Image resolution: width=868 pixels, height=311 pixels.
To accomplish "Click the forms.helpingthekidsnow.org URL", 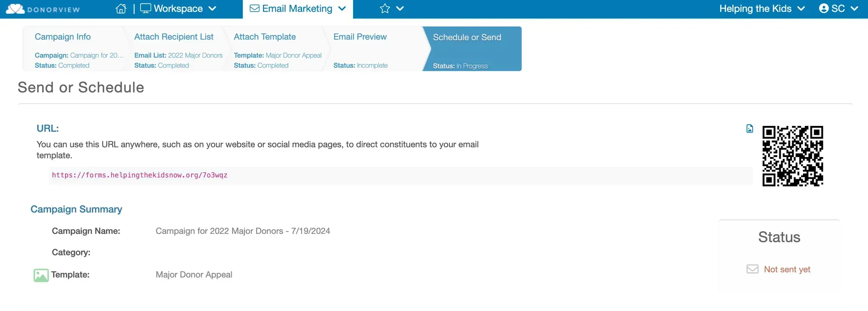I will [140, 175].
